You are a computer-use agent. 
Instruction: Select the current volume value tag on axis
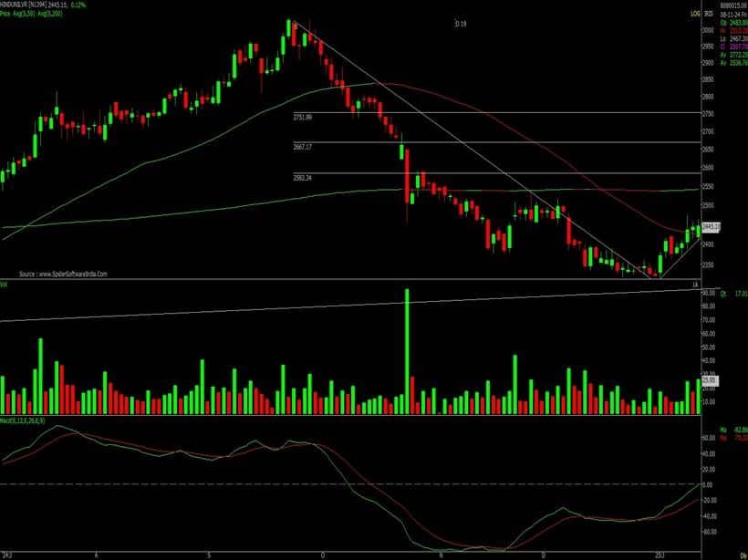(704, 379)
